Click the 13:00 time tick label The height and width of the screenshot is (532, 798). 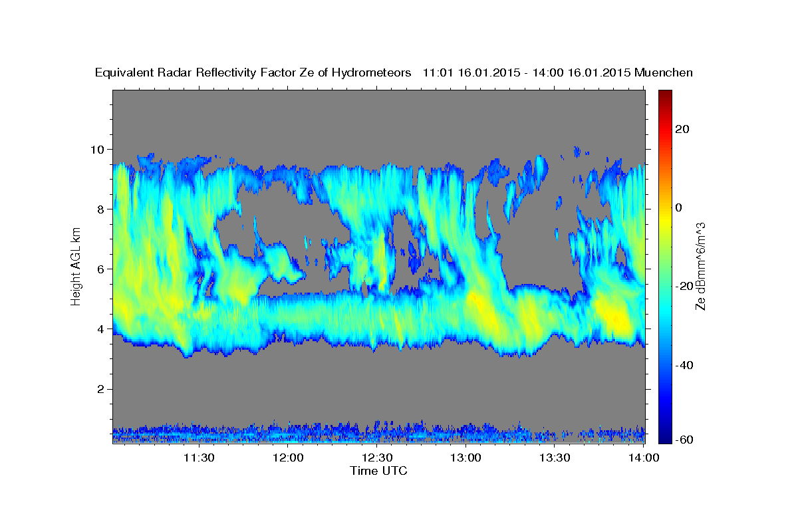click(x=466, y=458)
